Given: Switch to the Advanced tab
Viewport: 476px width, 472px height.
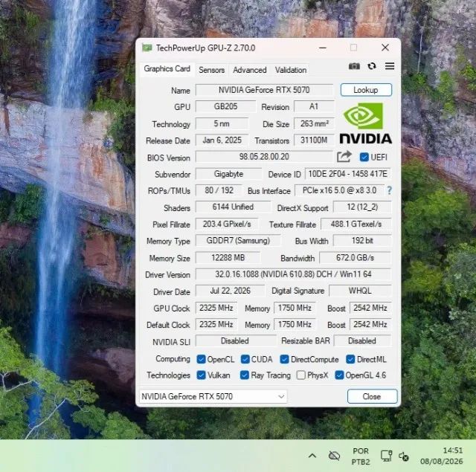Looking at the screenshot, I should pyautogui.click(x=250, y=70).
